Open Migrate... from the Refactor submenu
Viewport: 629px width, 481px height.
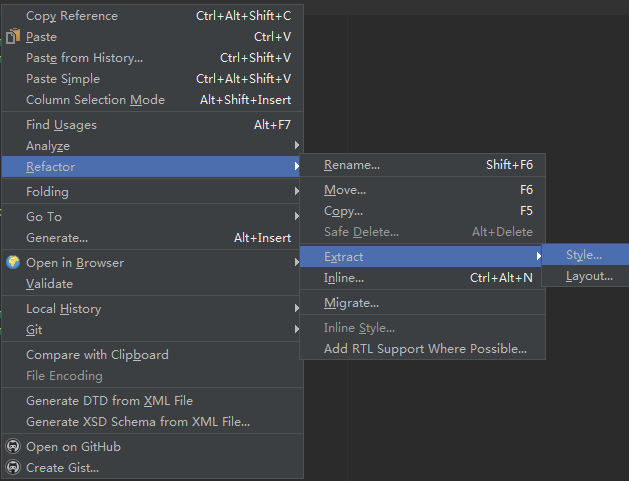(x=422, y=303)
